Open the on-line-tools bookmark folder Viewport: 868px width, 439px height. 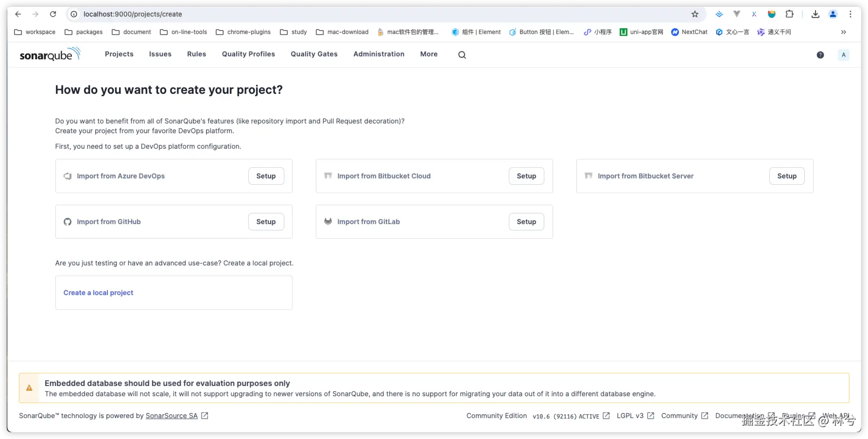183,32
